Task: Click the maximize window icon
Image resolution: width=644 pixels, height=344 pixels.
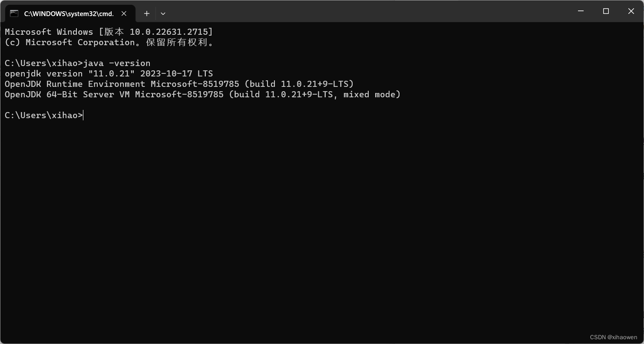Action: point(606,11)
